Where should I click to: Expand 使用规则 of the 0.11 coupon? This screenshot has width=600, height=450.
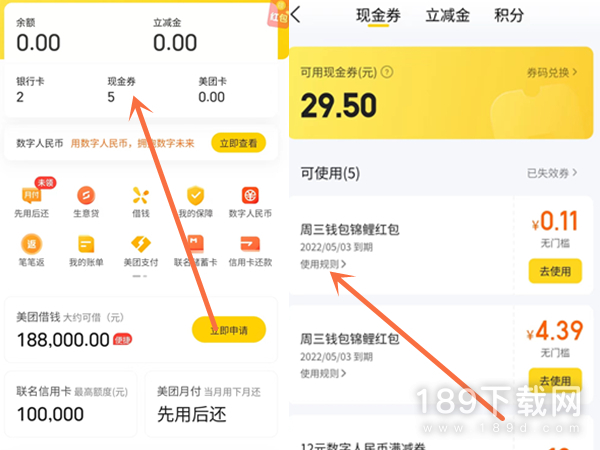[x=323, y=264]
